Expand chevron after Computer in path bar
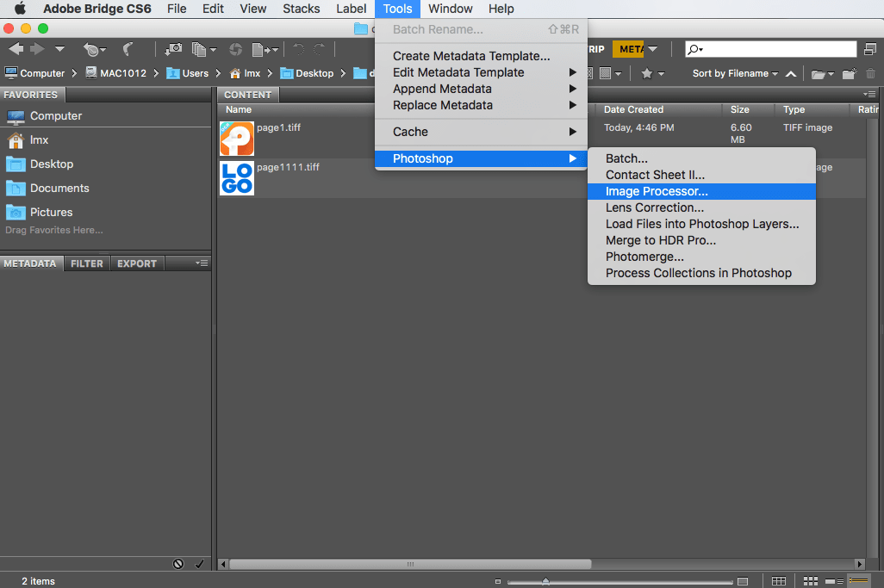Viewport: 884px width, 588px height. pos(74,73)
